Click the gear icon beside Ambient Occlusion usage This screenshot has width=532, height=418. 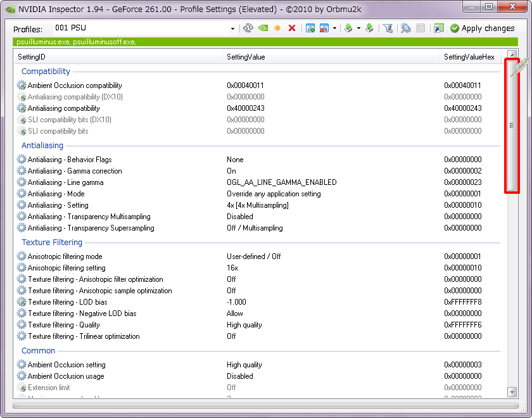(x=22, y=376)
